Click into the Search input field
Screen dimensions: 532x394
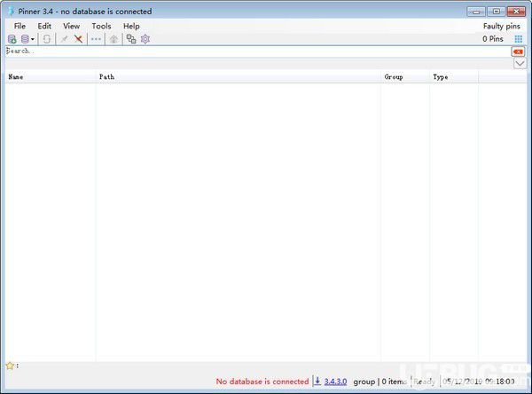[257, 51]
